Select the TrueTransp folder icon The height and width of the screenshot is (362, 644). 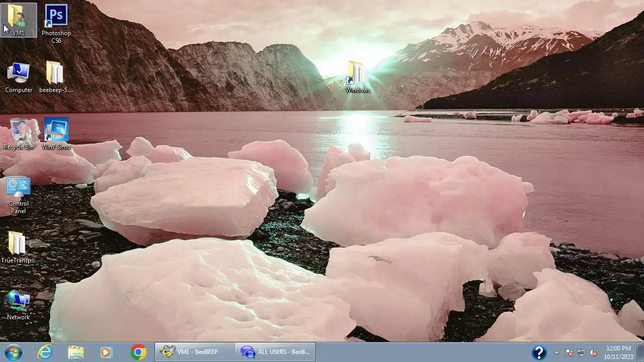pyautogui.click(x=19, y=248)
